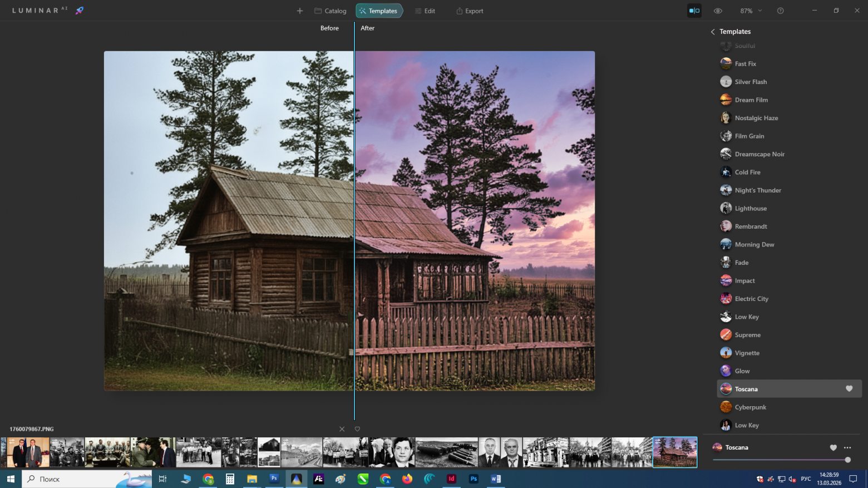This screenshot has width=868, height=488.
Task: Click the rocket icon next to the Luminar logo
Action: pyautogui.click(x=80, y=10)
